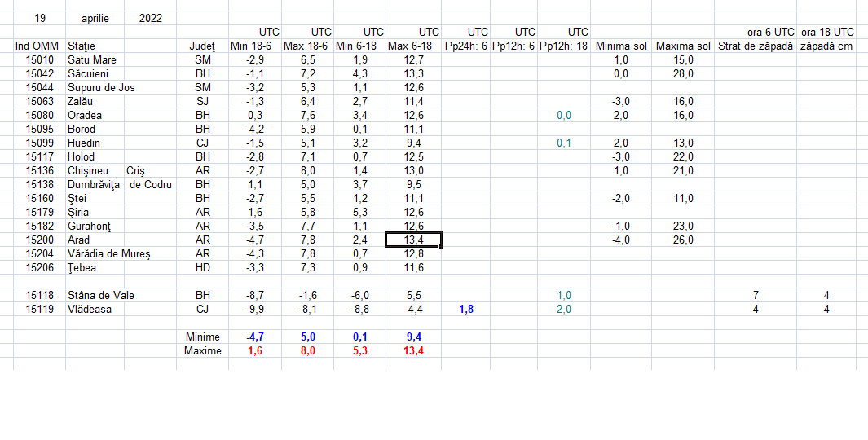Click Arad's Minima sol value '-4,0'

[620, 240]
